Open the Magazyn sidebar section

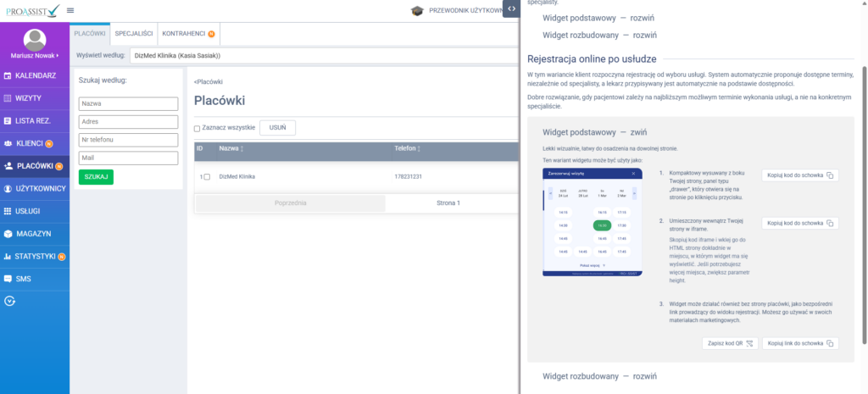tap(33, 233)
